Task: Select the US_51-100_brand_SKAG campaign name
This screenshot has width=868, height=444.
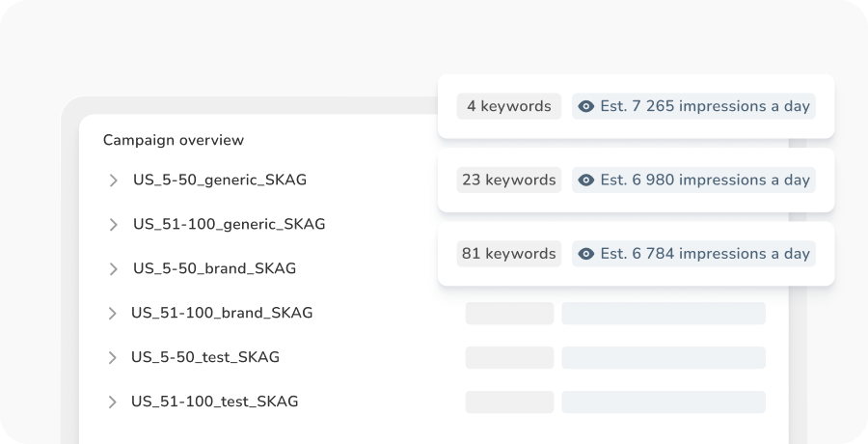Action: pos(222,313)
